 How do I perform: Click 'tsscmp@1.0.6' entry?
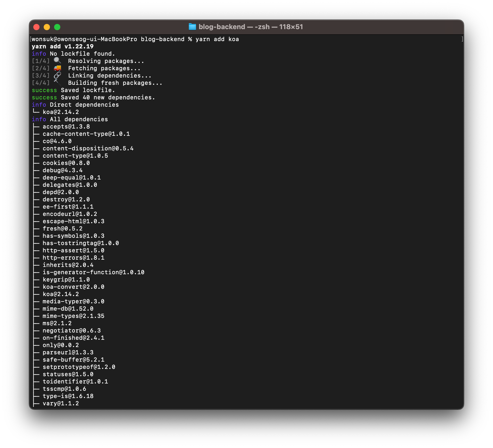(64, 389)
